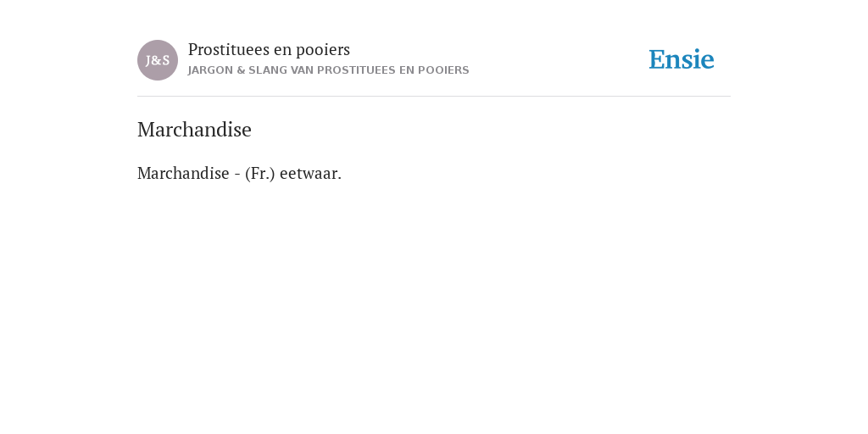Select the large "Marchandise" heading
The height and width of the screenshot is (434, 868).
tap(194, 130)
